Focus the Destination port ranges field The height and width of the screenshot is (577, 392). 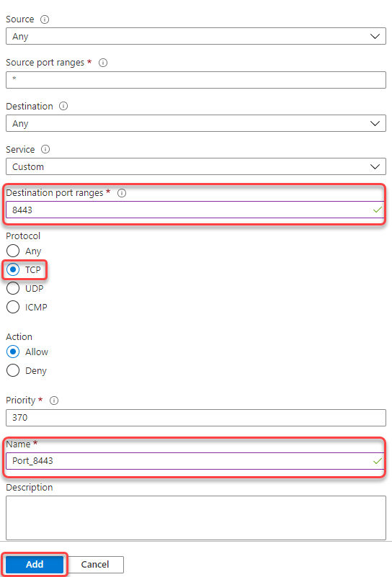195,210
